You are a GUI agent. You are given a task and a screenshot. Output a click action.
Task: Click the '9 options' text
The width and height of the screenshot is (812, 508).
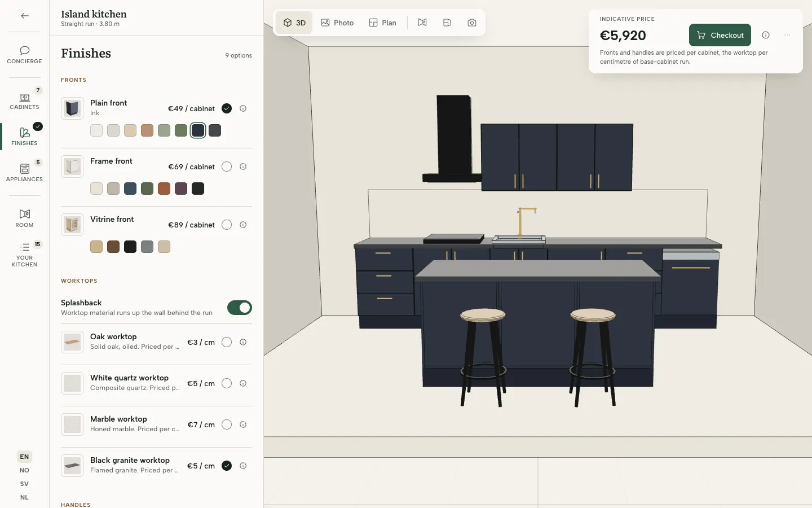coord(239,55)
